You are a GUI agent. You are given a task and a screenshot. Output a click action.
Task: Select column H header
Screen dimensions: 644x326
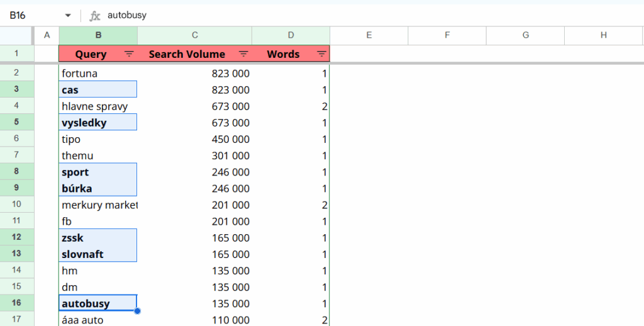[603, 35]
